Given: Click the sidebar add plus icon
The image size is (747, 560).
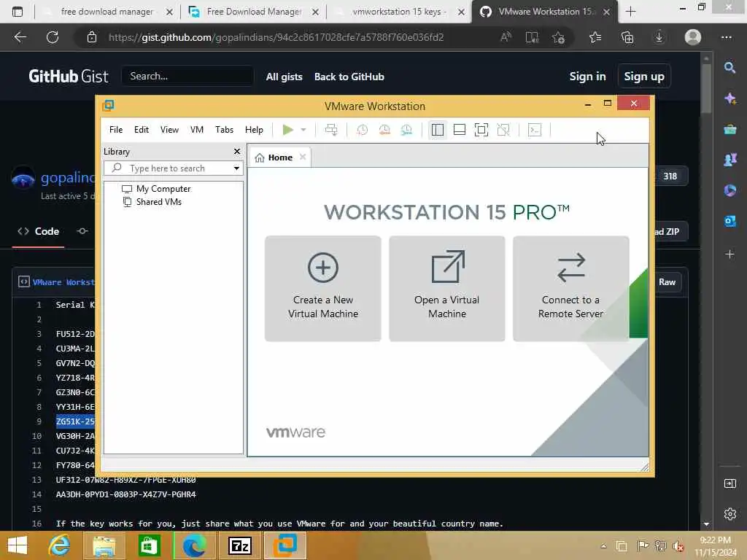Looking at the screenshot, I should [x=729, y=254].
